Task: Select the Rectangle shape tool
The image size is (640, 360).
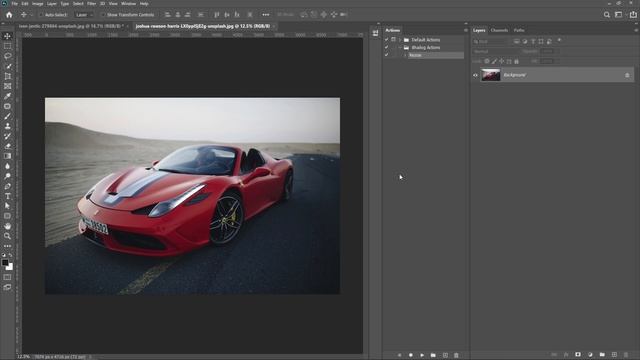Action: point(7,216)
